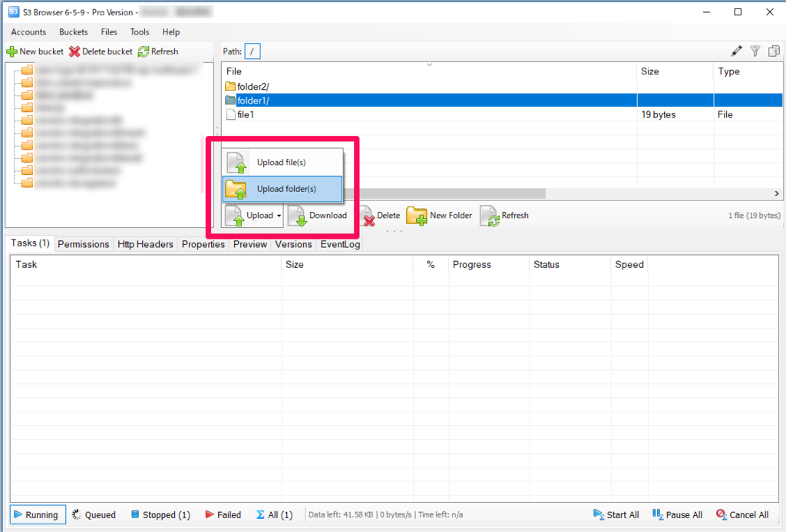
Task: Show Running tasks filter
Action: coord(38,514)
